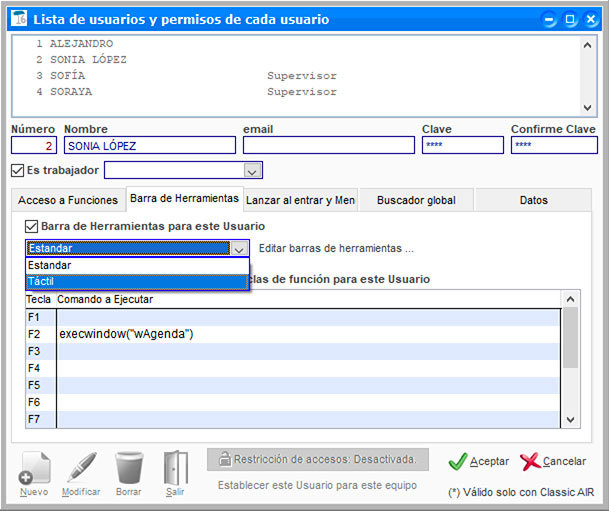Image resolution: width=609 pixels, height=511 pixels.
Task: Choose the Estandar option in the list
Action: (x=137, y=266)
